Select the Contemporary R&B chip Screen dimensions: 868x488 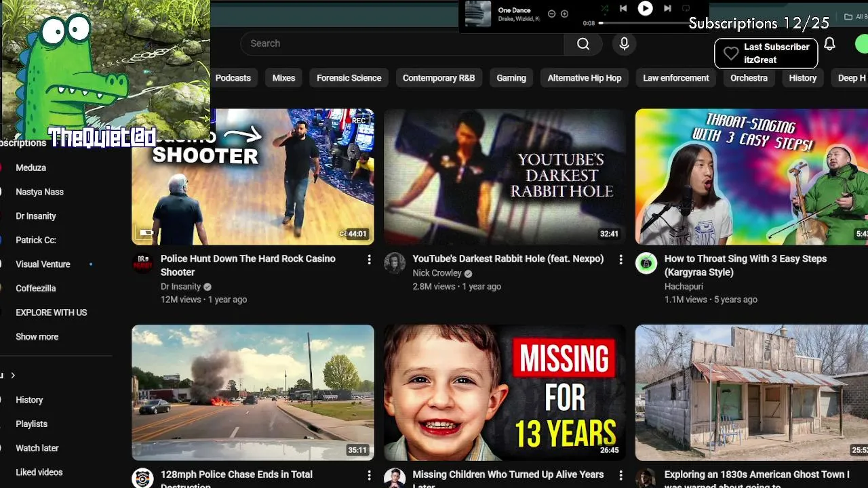tap(439, 78)
